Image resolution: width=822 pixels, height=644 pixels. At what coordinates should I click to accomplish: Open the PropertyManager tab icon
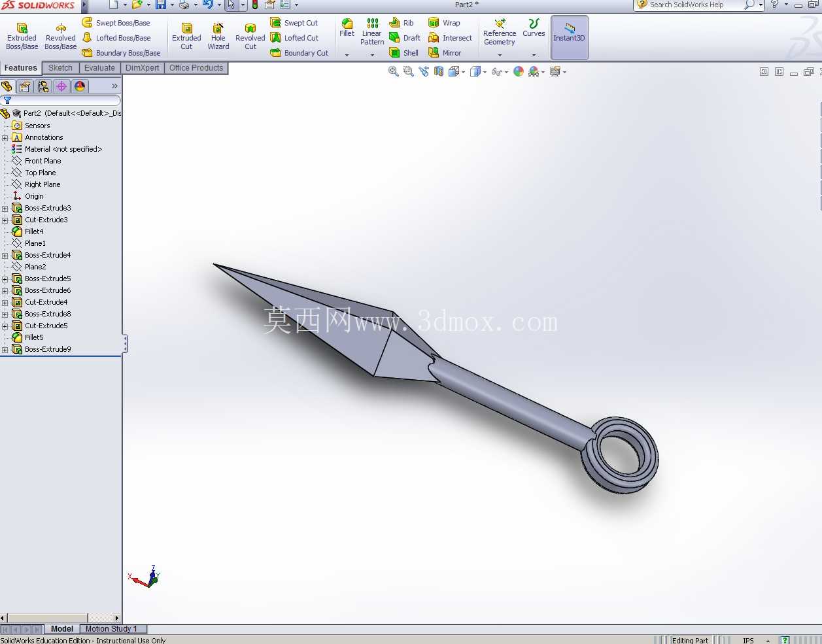[x=25, y=86]
